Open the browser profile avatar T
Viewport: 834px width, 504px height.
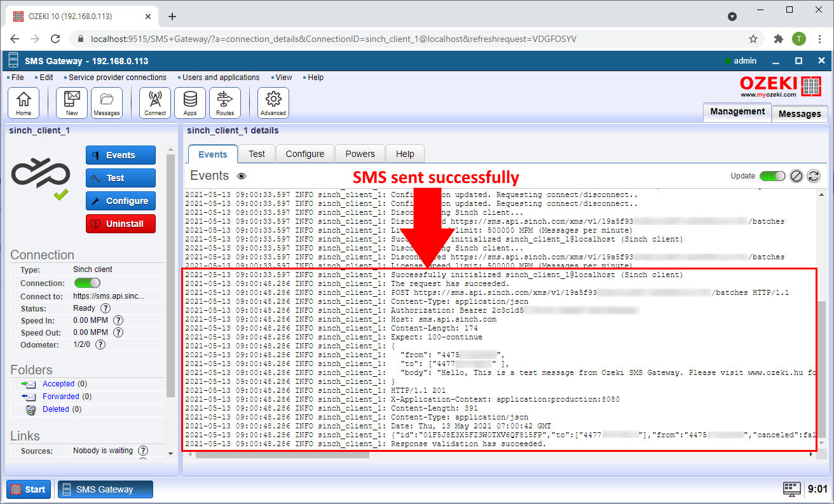point(799,39)
